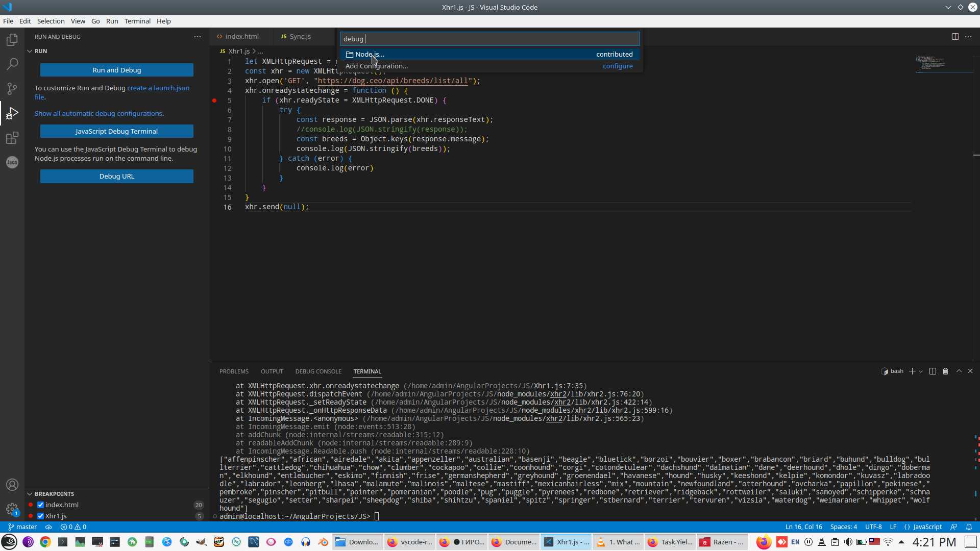The image size is (980, 551).
Task: Kill the terminal with the trash icon
Action: pyautogui.click(x=945, y=371)
